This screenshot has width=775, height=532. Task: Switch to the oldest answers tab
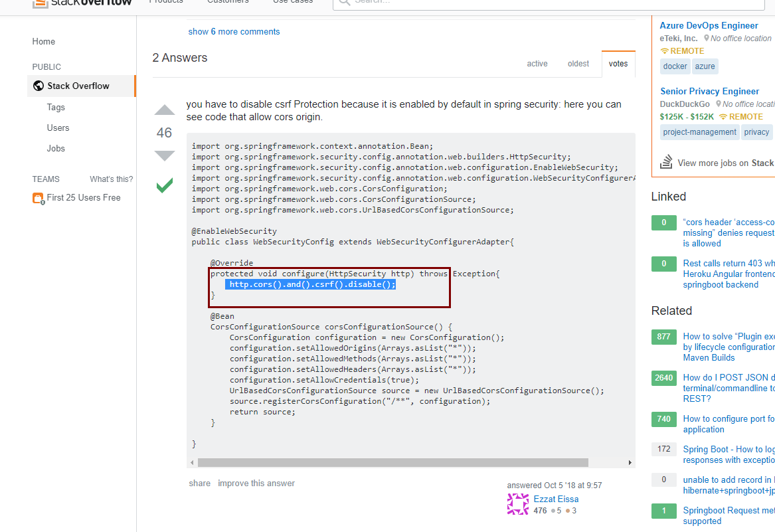pyautogui.click(x=578, y=63)
